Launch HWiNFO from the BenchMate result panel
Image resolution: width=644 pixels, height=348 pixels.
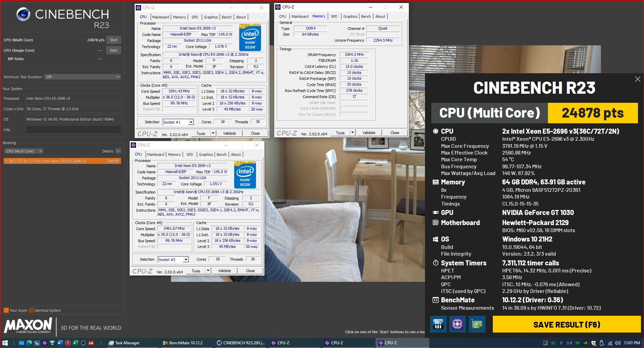coord(438,324)
